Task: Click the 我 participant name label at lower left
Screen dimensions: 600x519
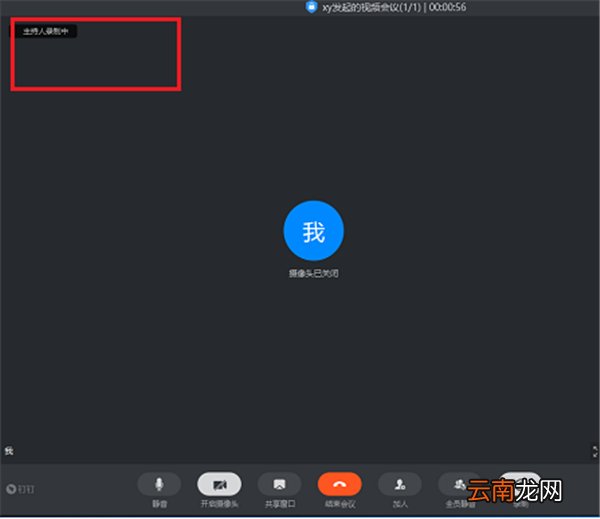Action: (x=9, y=451)
